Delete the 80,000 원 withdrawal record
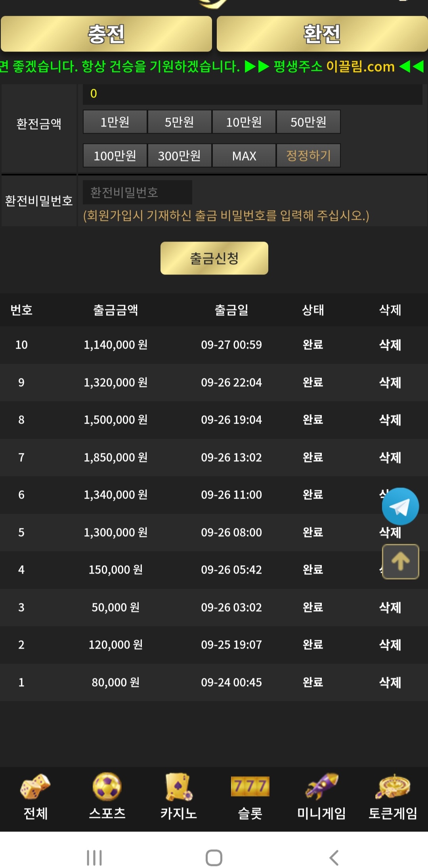428x868 pixels. (390, 682)
